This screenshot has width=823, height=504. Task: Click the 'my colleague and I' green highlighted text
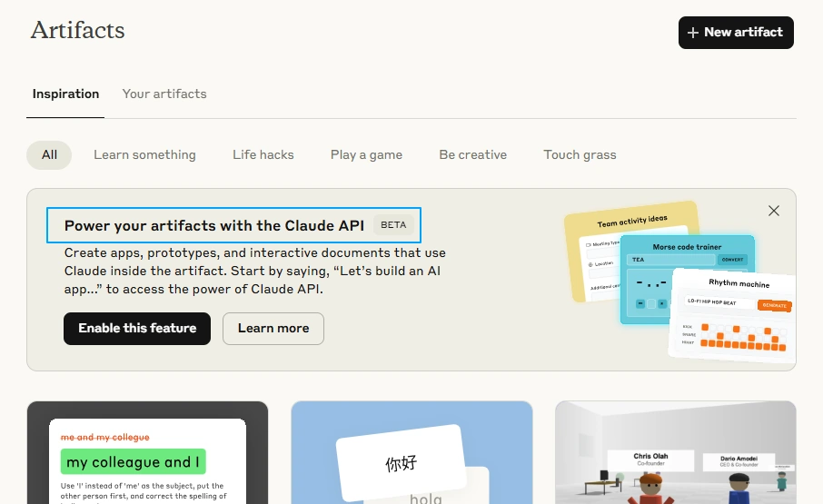click(x=133, y=462)
